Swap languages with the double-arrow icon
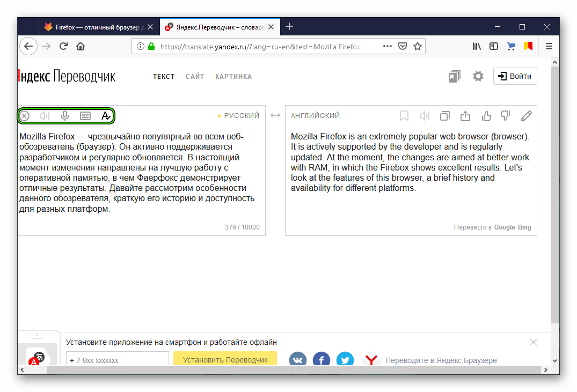577x392 pixels. pos(275,115)
